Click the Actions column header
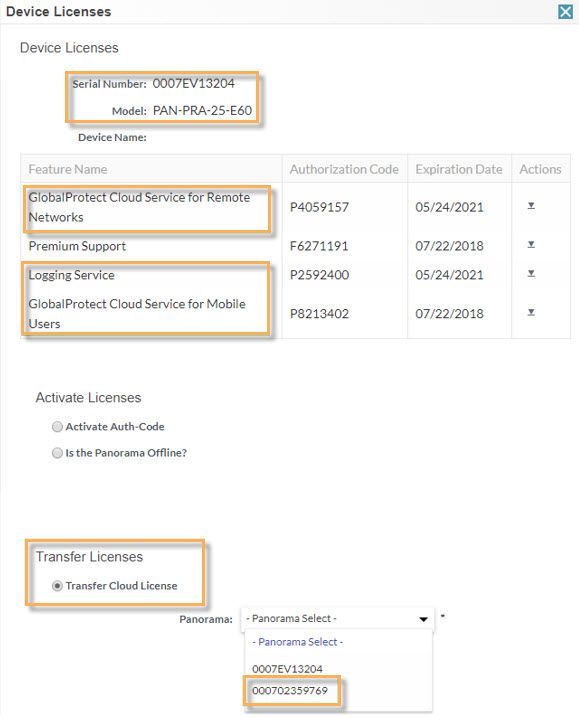This screenshot has width=579, height=719. [540, 169]
